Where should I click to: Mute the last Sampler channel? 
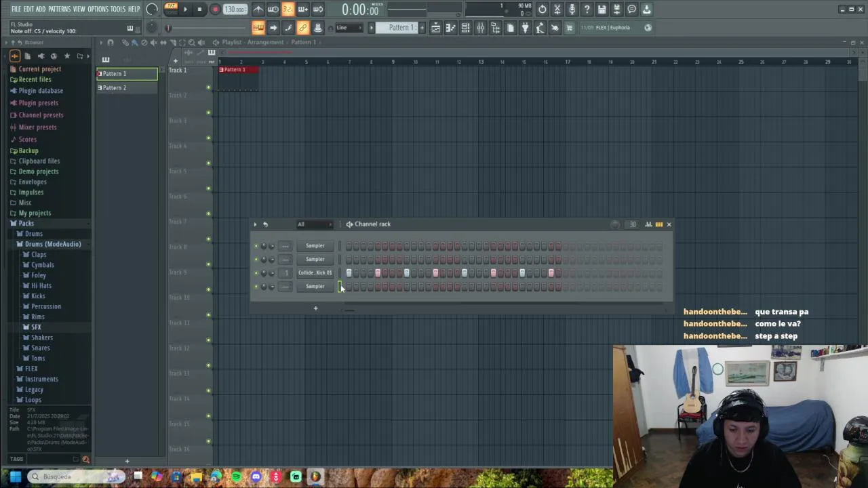click(x=256, y=287)
